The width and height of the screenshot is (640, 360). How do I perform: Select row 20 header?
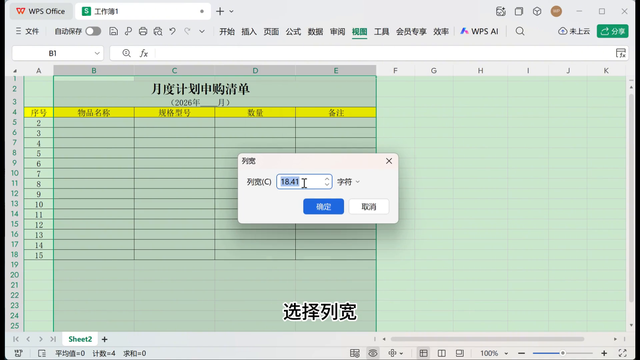tap(15, 275)
